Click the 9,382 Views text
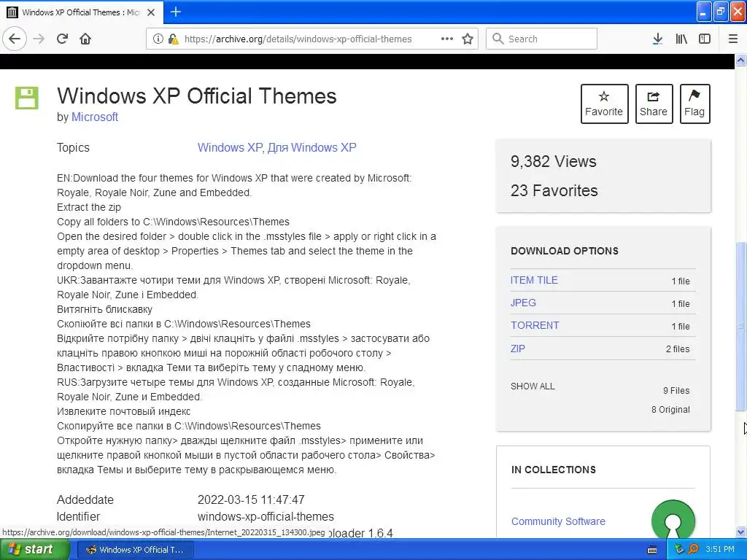Viewport: 747px width, 560px height. point(553,161)
